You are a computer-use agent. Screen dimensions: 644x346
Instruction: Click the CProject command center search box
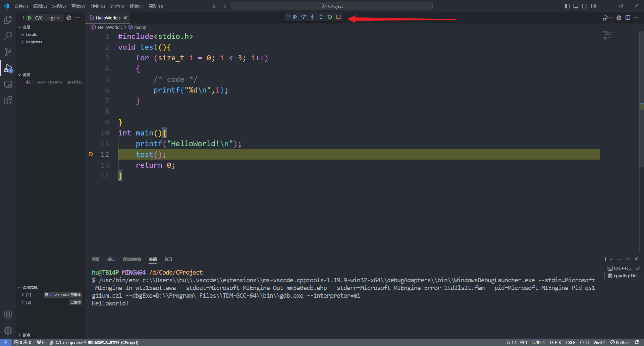click(x=332, y=6)
